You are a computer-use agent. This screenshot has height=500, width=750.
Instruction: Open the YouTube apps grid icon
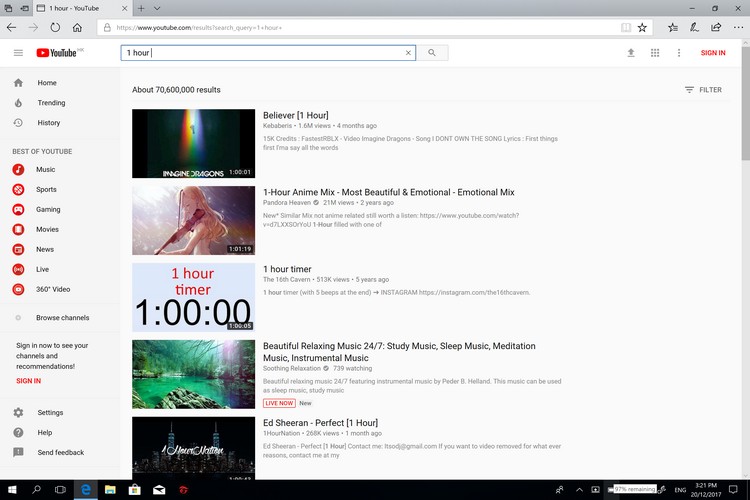(x=655, y=53)
